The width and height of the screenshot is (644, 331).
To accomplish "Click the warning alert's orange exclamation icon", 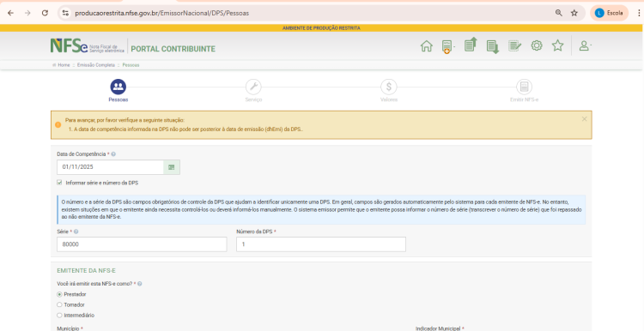I will coord(58,124).
